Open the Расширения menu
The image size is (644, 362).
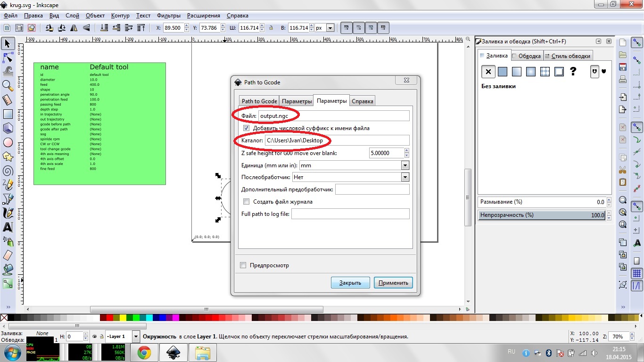[x=203, y=16]
